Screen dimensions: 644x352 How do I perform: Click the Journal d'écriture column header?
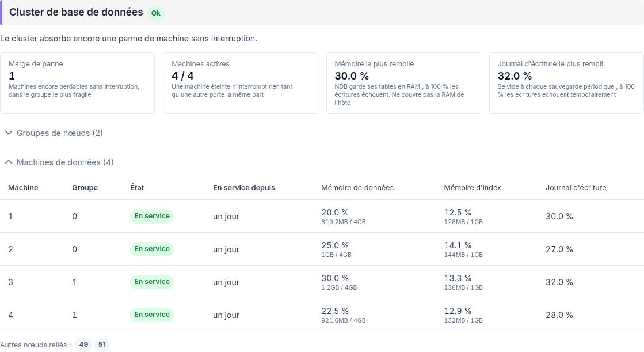576,187
